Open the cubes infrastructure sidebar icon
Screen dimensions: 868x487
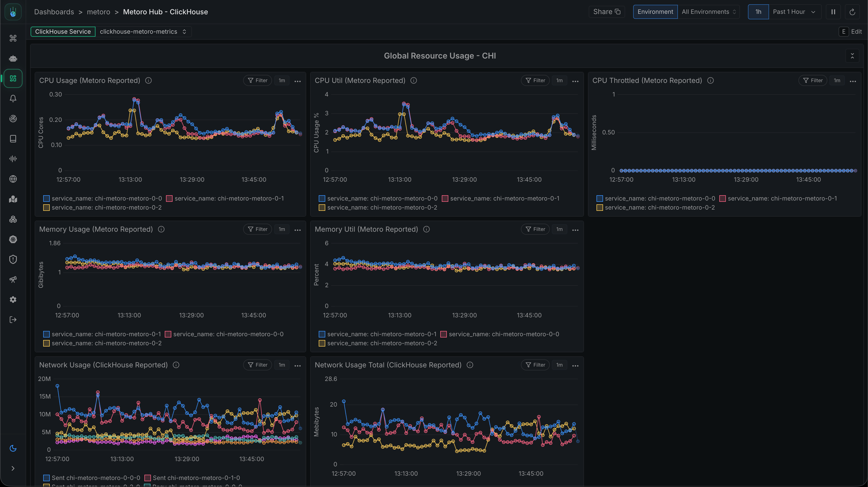click(13, 219)
